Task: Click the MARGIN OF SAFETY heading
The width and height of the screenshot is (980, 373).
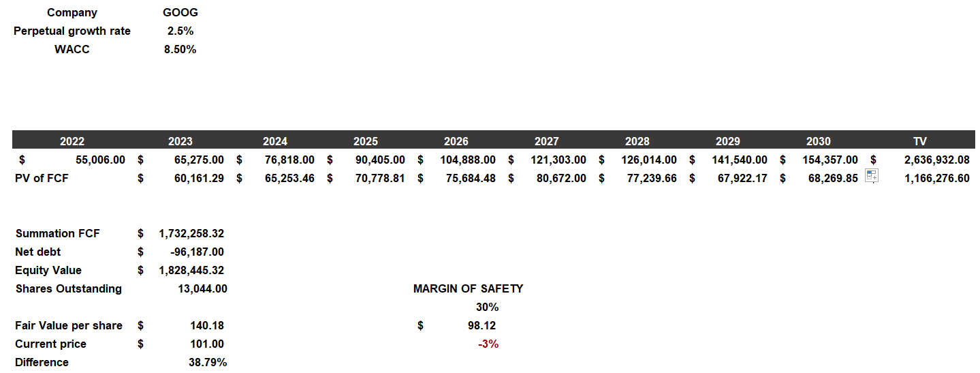Action: tap(468, 288)
